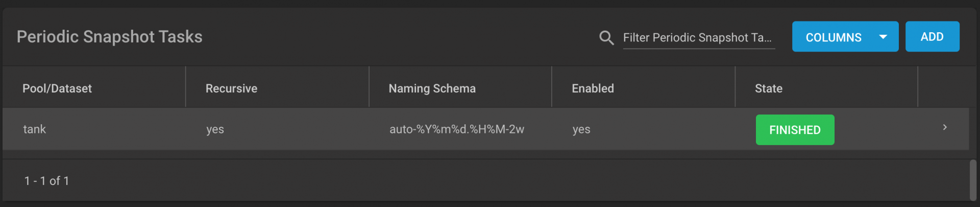Click the Recursive yes value in tank row
980x207 pixels.
click(x=215, y=129)
